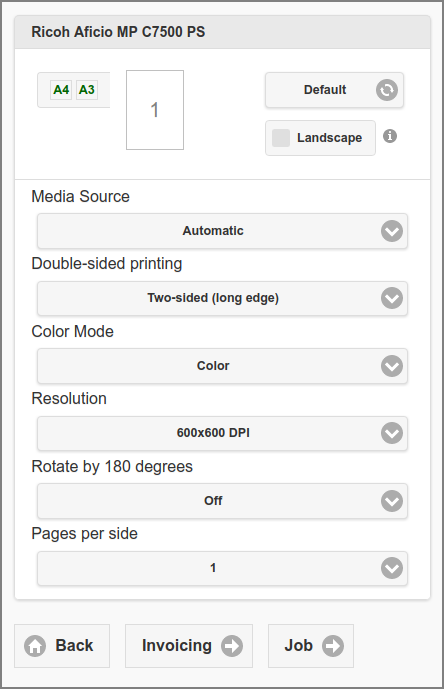The width and height of the screenshot is (444, 689).
Task: Click the chevron on Off selector
Action: pyautogui.click(x=392, y=501)
